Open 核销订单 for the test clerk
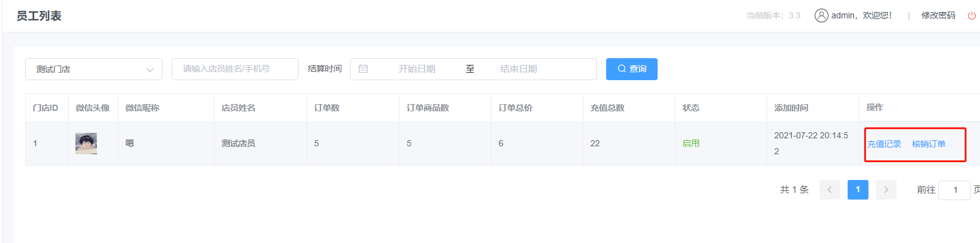The image size is (980, 243). click(929, 144)
